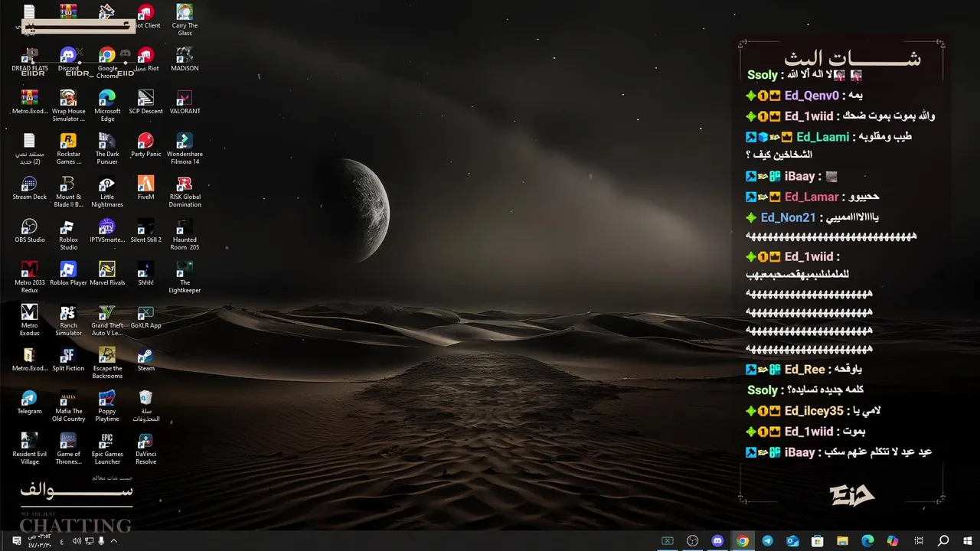The height and width of the screenshot is (551, 980).
Task: Select Mafia The Old Country icon
Action: coord(68,406)
